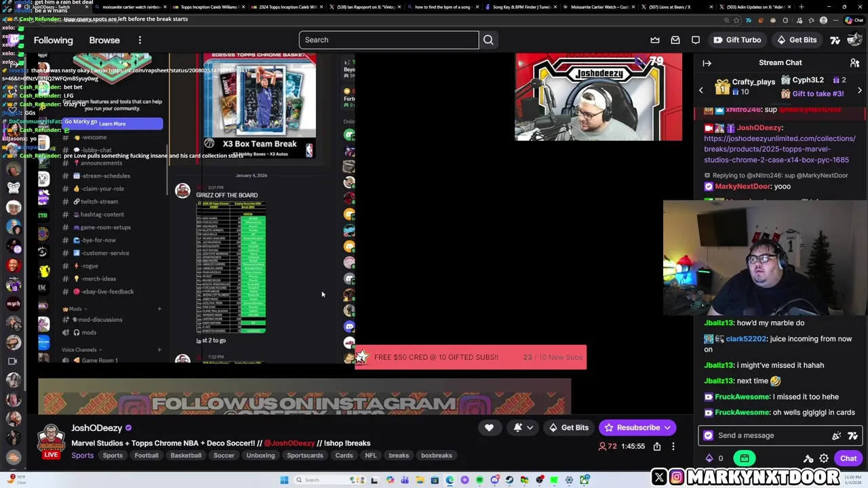Click the Gift Turbo button
This screenshot has width=868, height=488.
tap(737, 40)
